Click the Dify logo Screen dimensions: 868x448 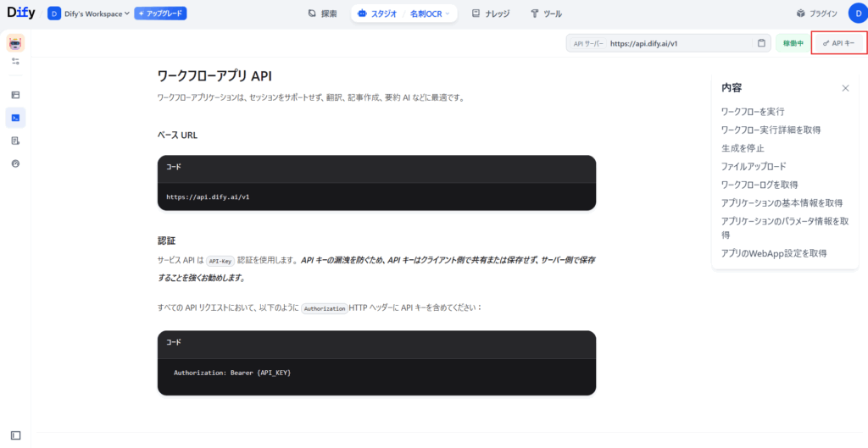point(21,13)
